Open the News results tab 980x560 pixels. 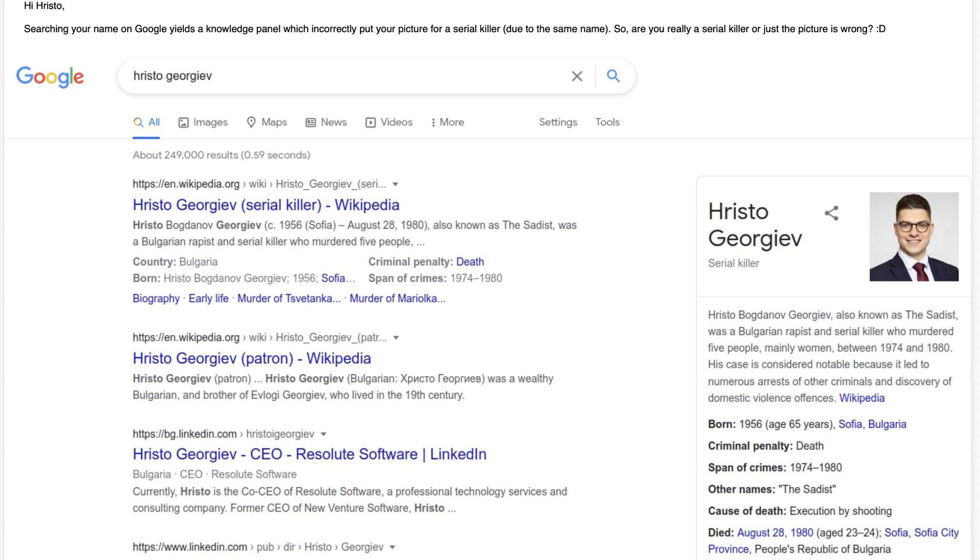326,122
